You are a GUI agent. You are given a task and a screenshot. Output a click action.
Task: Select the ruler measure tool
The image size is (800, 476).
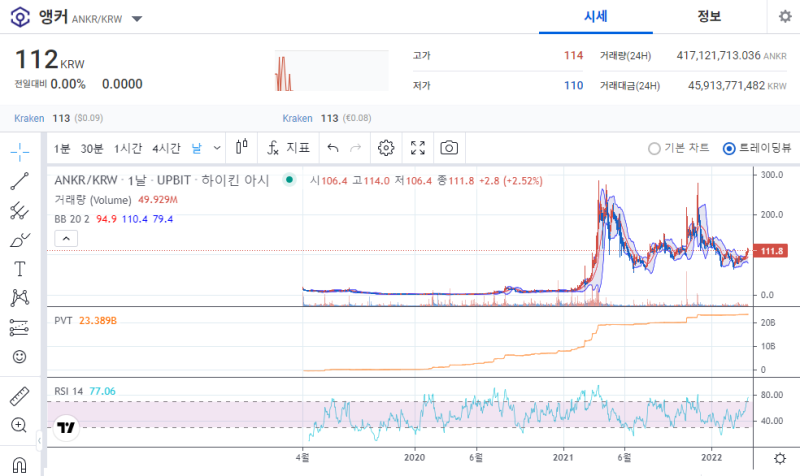click(19, 396)
